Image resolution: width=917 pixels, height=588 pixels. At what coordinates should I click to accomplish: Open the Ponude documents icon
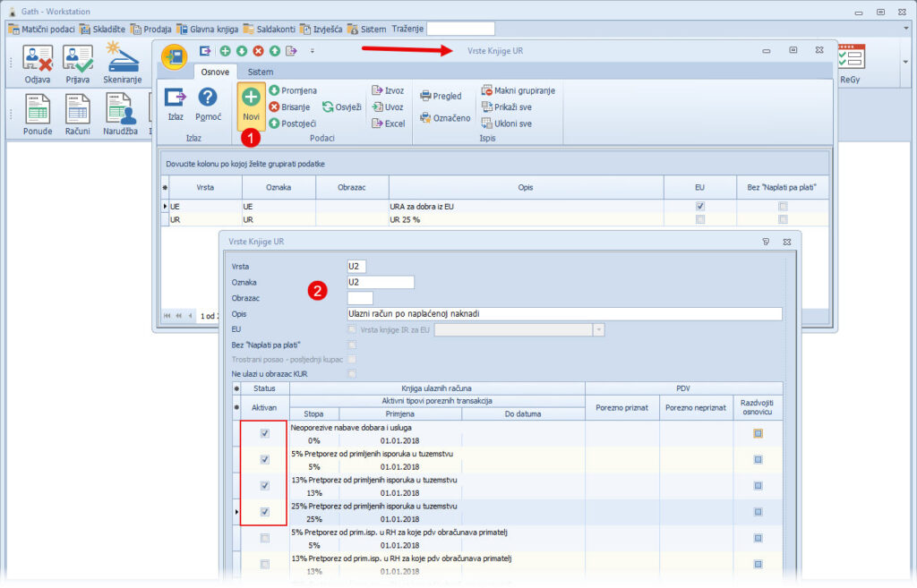pos(37,113)
